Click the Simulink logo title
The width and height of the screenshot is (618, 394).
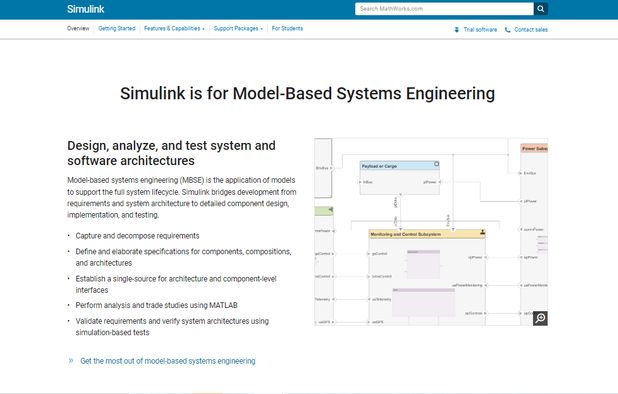tap(86, 9)
